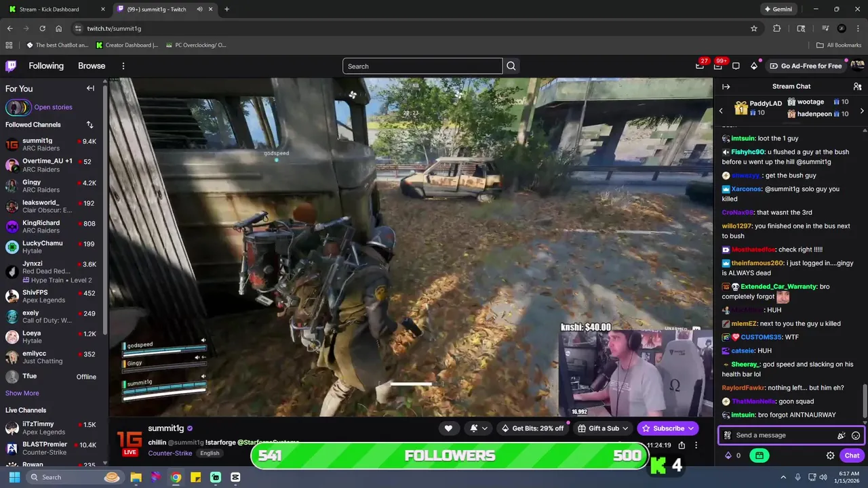
Task: Open the Gemini button in Chrome
Action: 778,9
